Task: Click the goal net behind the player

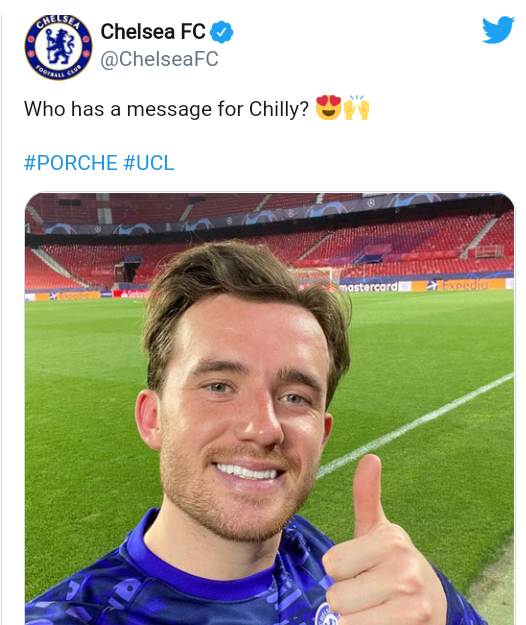Action: point(317,277)
